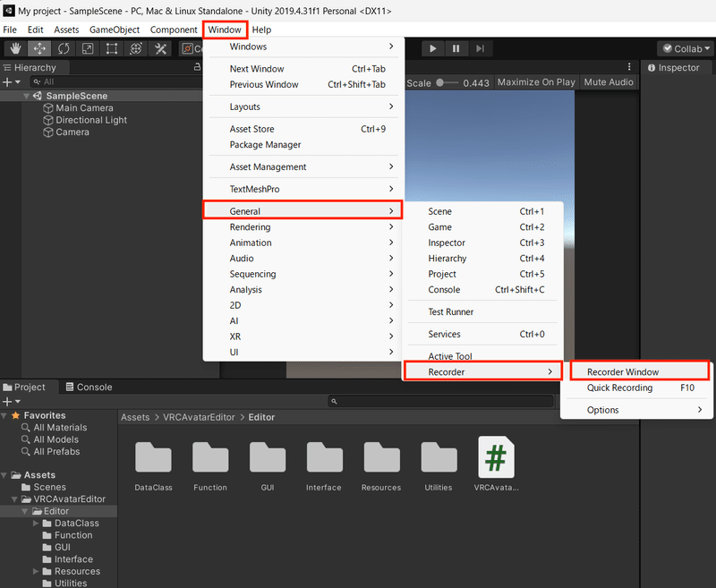Screen dimensions: 716x588
Task: Toggle the Hierarchy panel lock icon
Action: (197, 66)
